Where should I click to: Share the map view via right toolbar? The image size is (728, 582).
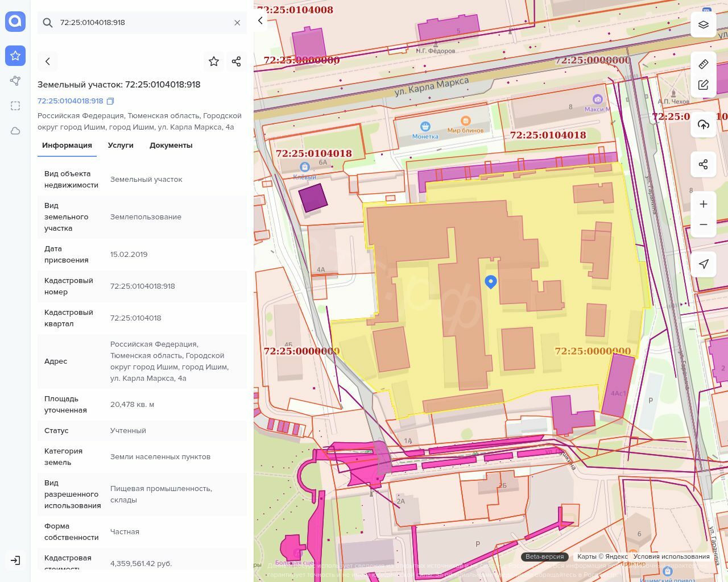(704, 164)
